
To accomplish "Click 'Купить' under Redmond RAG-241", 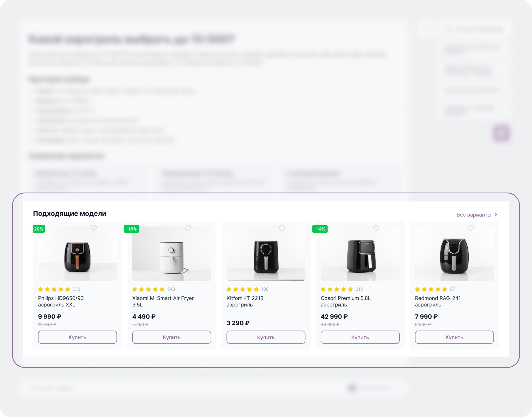I will pyautogui.click(x=454, y=337).
